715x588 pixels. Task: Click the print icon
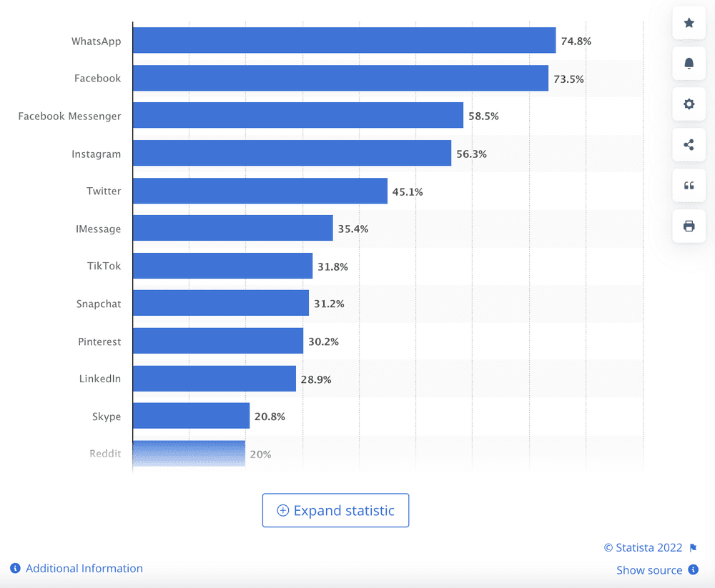(689, 226)
